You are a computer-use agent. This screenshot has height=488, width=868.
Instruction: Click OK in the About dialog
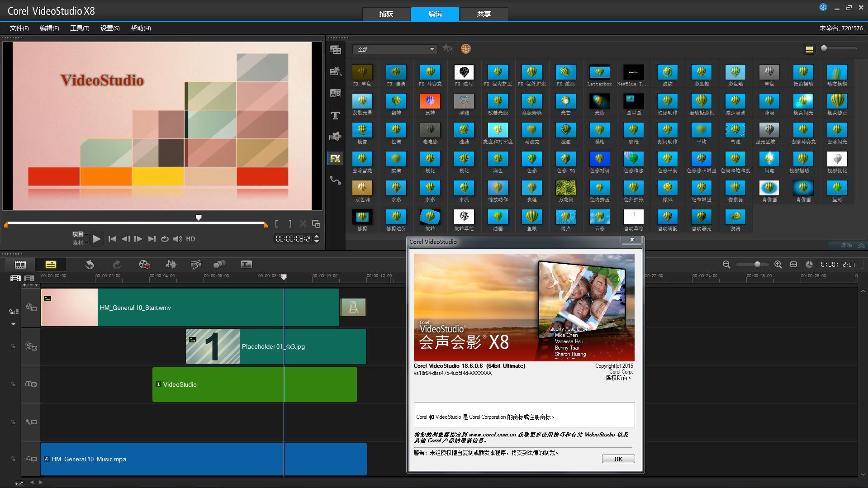coord(618,459)
